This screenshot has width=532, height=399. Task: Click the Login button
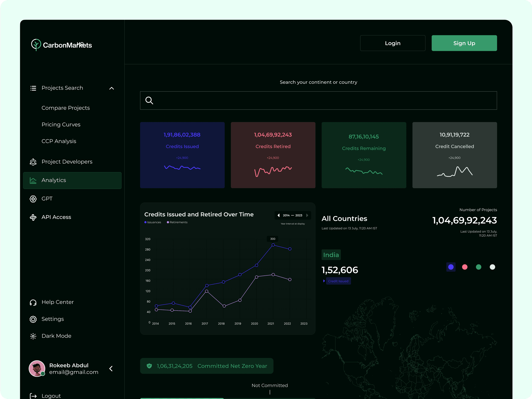click(393, 43)
